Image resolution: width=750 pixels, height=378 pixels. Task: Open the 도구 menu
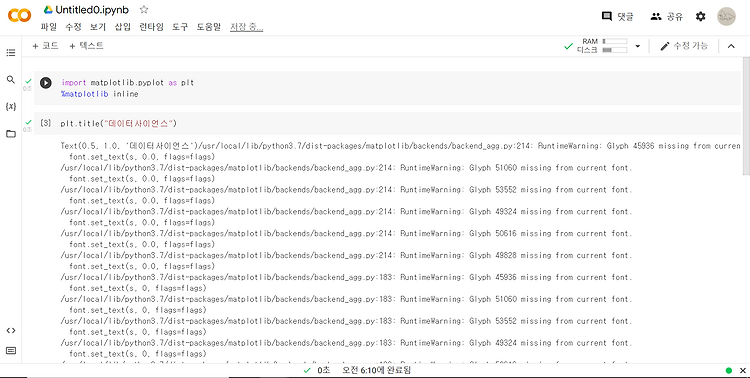click(x=180, y=27)
